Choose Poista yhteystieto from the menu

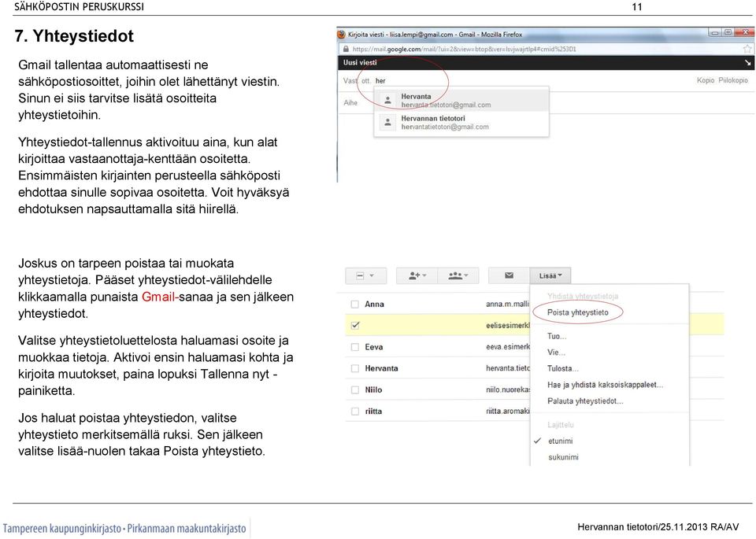577,312
